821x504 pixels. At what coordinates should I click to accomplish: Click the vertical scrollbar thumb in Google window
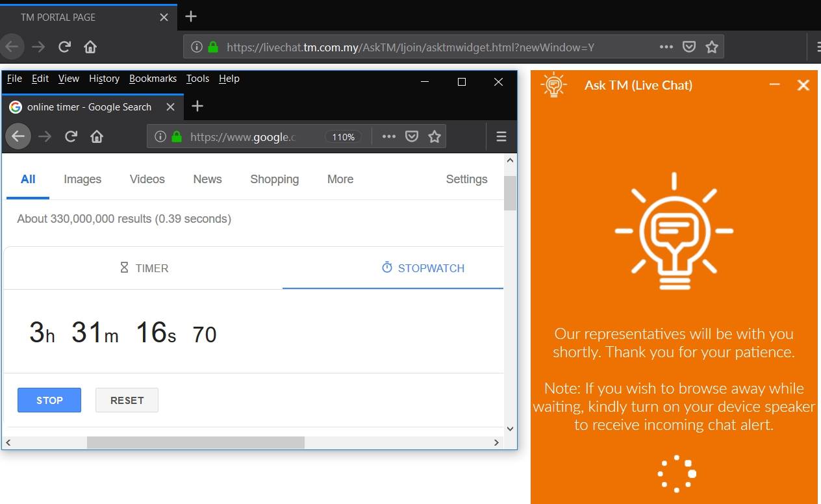(x=510, y=193)
